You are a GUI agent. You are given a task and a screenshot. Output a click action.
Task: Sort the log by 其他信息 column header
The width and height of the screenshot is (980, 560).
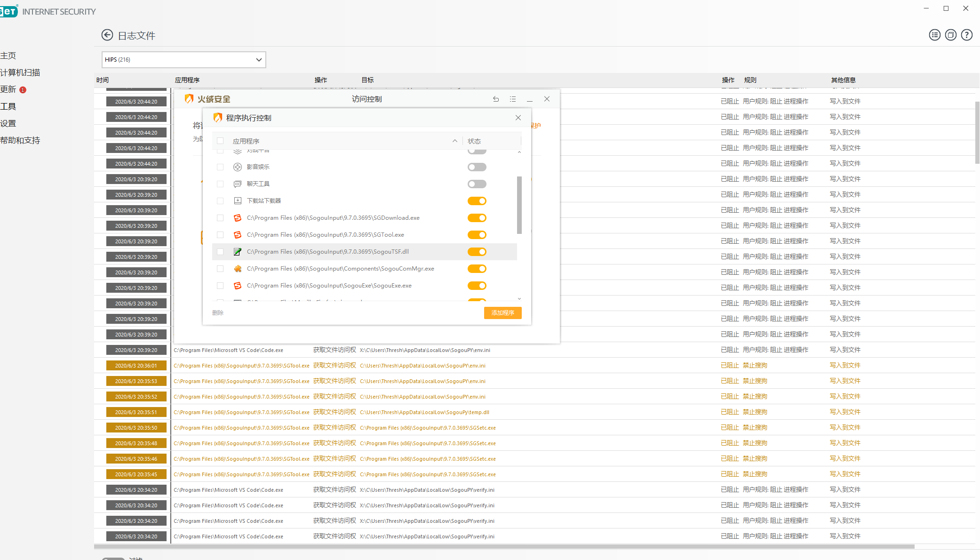tap(843, 80)
